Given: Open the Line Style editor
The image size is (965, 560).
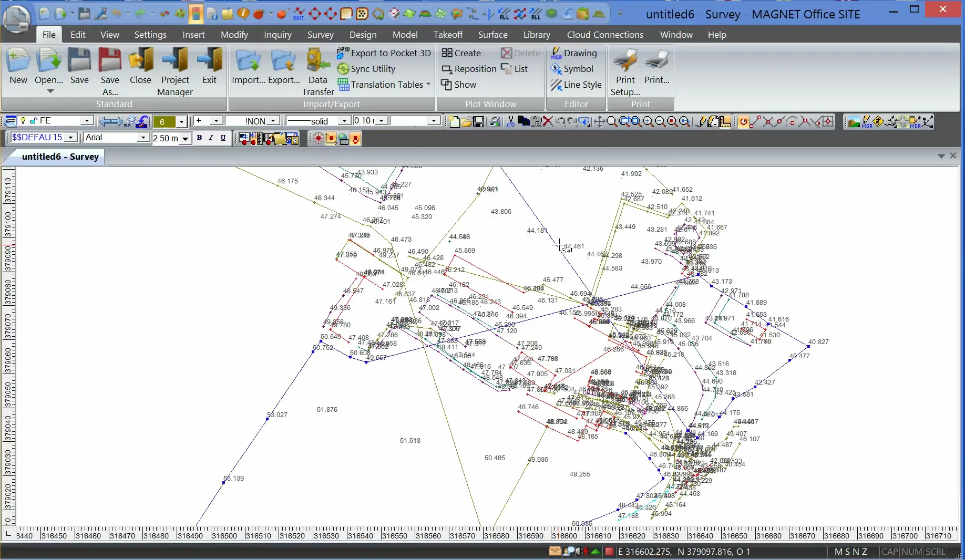Looking at the screenshot, I should point(576,85).
